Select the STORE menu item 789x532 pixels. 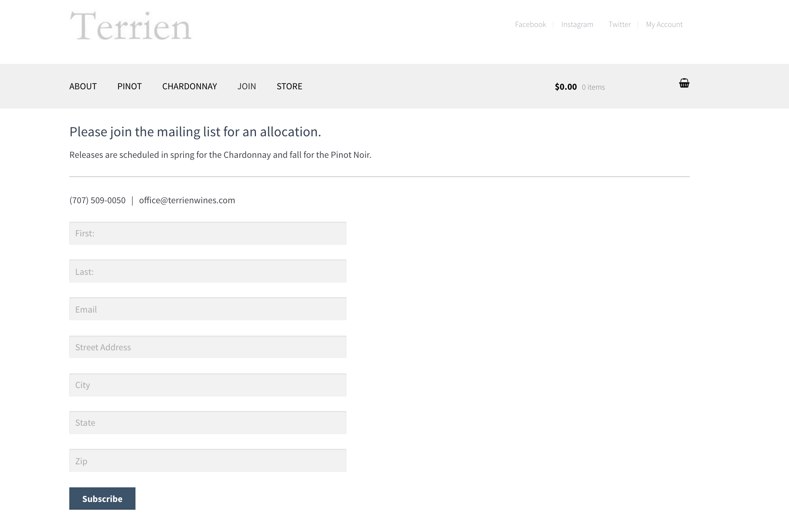[x=289, y=85]
